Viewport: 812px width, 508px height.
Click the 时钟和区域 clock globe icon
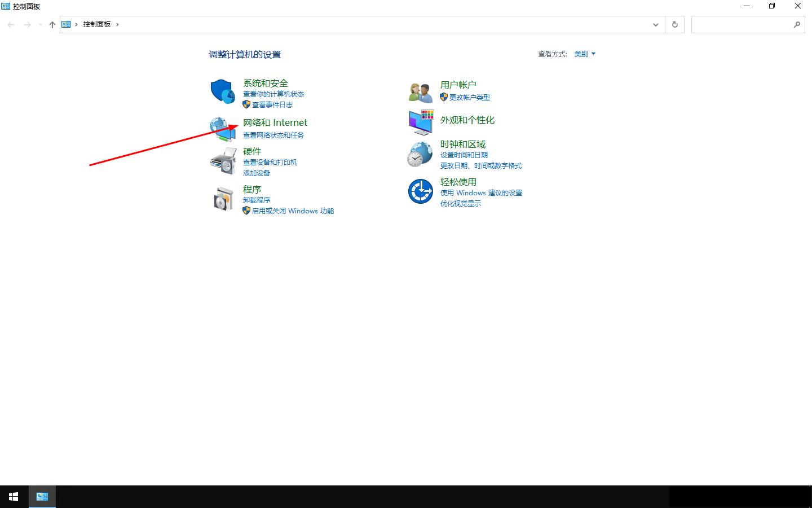coord(420,155)
